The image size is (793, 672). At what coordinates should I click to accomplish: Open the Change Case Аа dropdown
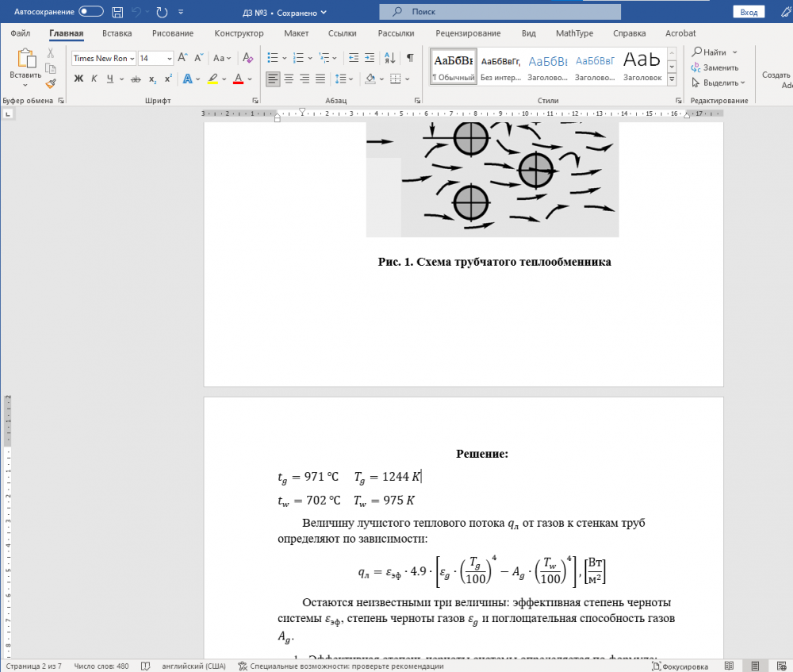[221, 58]
